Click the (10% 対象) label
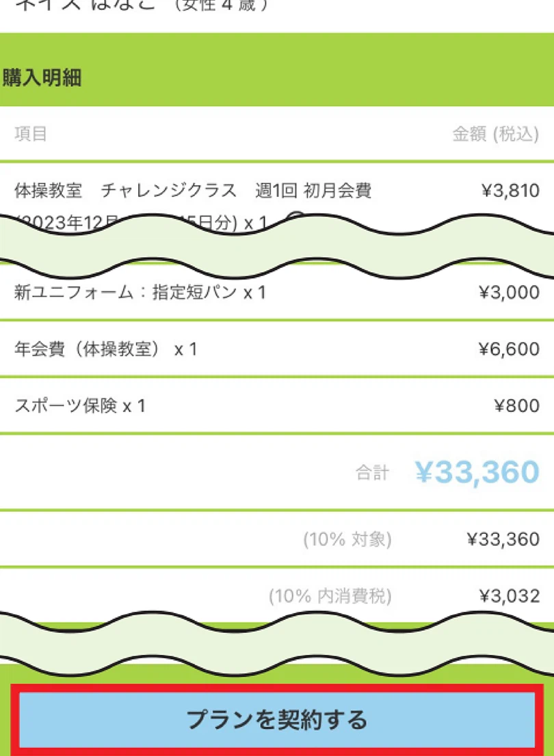The width and height of the screenshot is (554, 756). (x=347, y=539)
